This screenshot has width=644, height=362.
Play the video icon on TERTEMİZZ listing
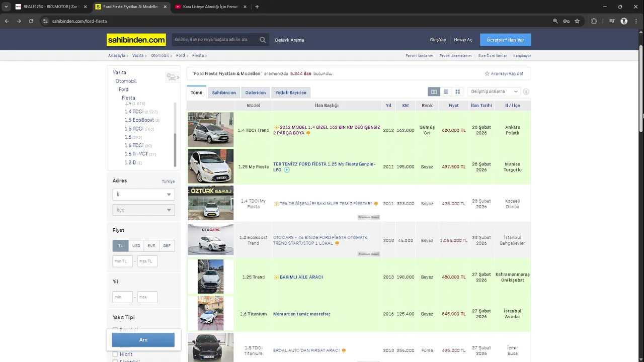pyautogui.click(x=287, y=170)
